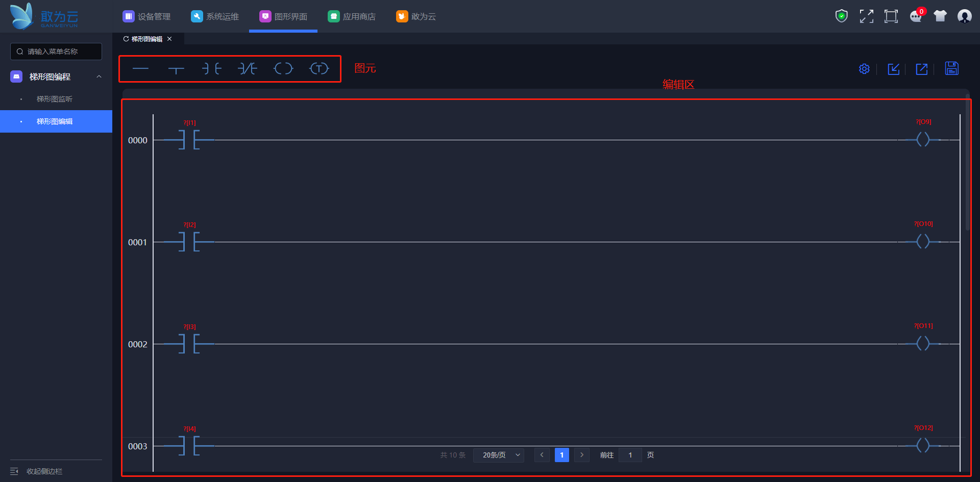Click rung number 0001

point(138,242)
